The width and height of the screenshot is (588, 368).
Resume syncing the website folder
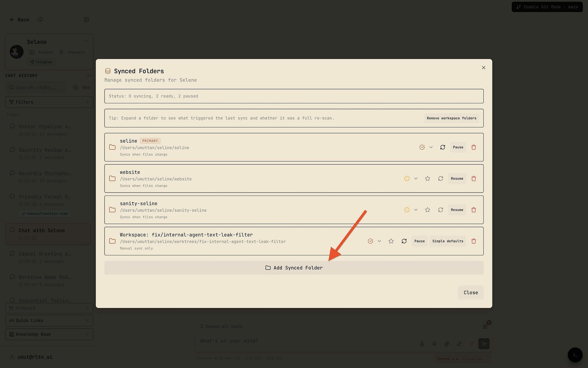[457, 178]
